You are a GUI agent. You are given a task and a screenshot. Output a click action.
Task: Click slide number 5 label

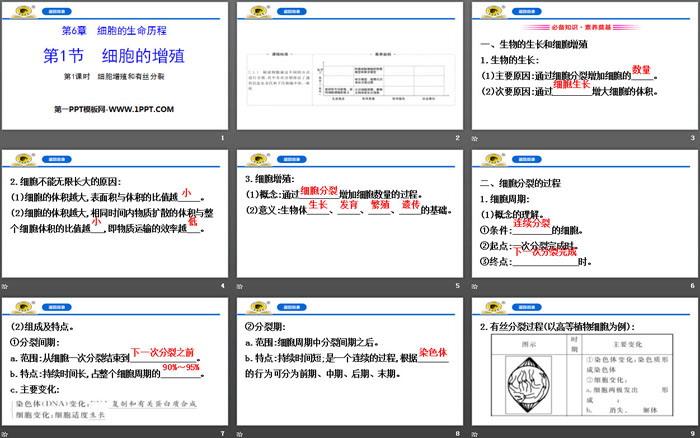[457, 286]
